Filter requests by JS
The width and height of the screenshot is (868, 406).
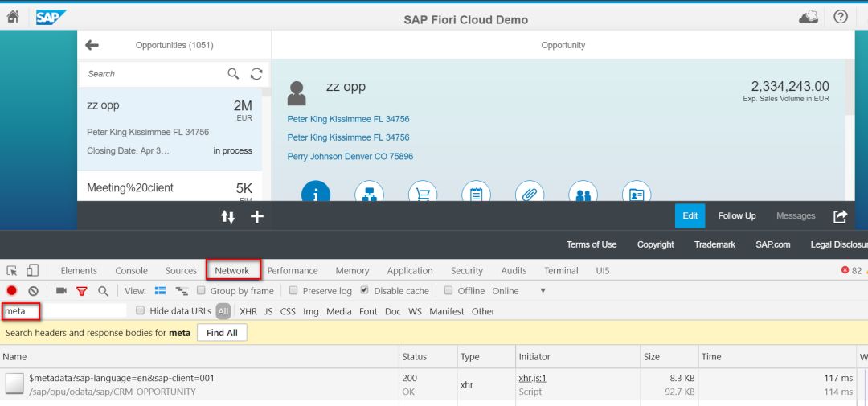[268, 311]
